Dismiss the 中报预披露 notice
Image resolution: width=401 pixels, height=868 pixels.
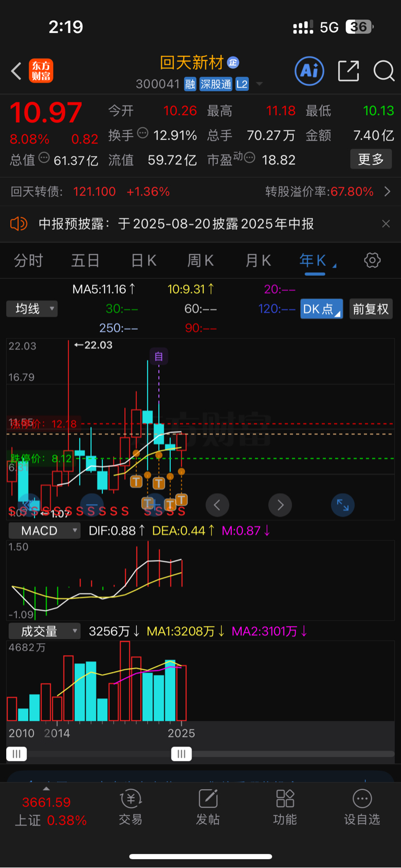[386, 224]
